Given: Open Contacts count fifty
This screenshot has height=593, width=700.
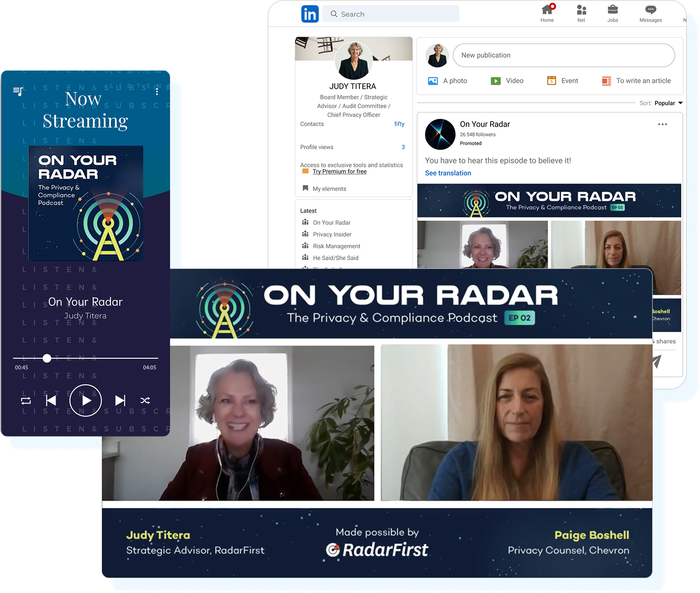Looking at the screenshot, I should (399, 124).
